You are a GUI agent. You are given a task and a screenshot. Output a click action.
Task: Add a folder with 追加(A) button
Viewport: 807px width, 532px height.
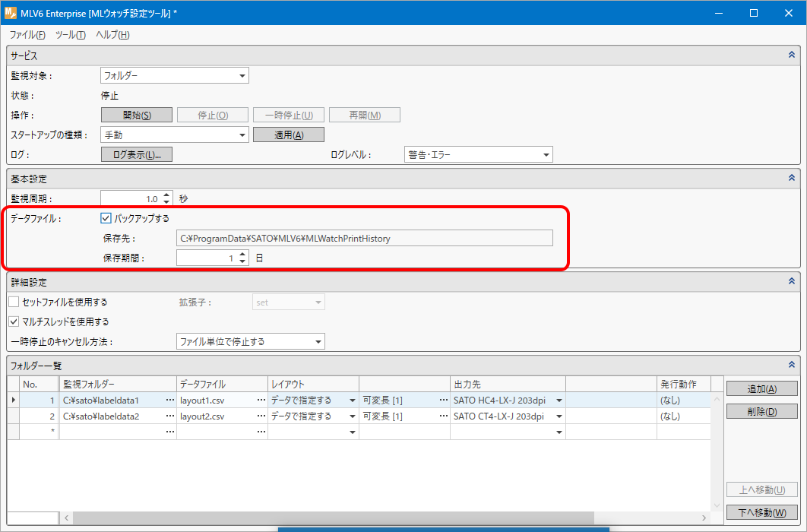[761, 388]
